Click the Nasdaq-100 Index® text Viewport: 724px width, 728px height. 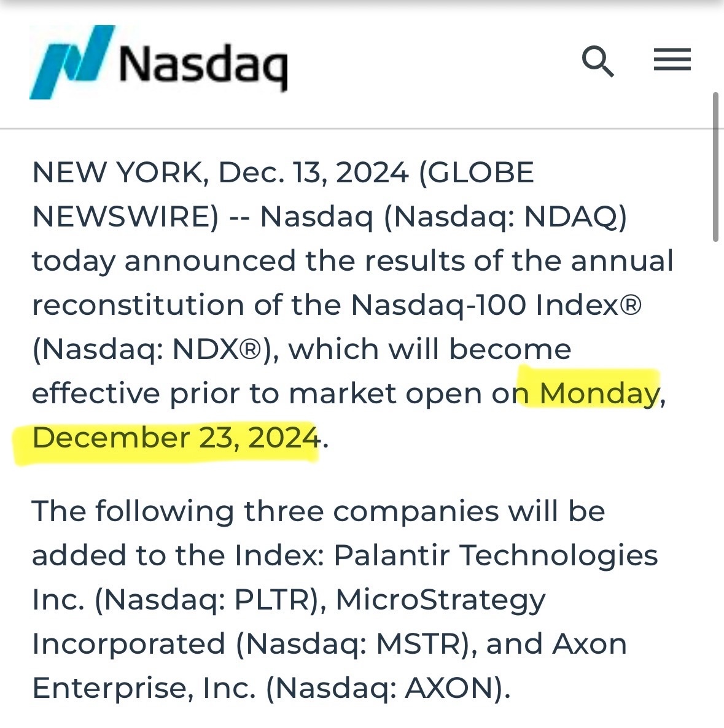click(496, 304)
